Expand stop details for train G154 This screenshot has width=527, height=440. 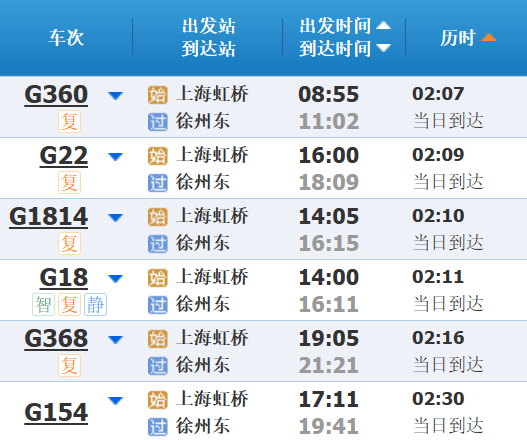click(x=115, y=401)
